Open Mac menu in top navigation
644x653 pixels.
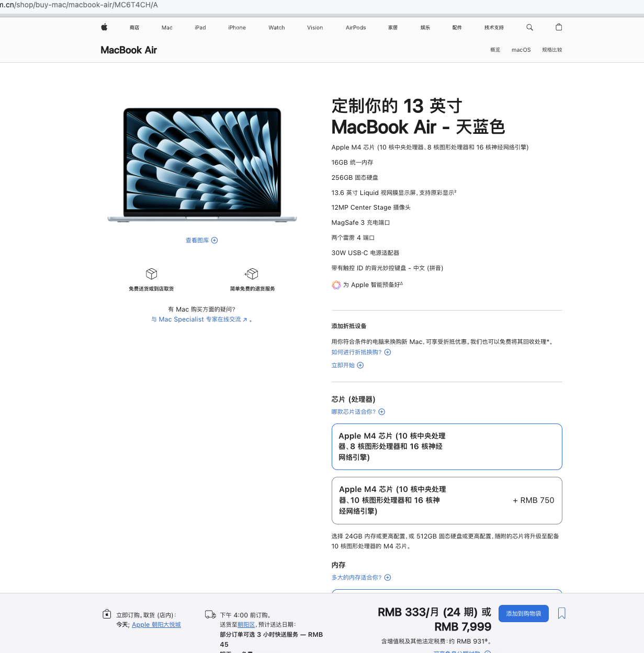coord(167,28)
